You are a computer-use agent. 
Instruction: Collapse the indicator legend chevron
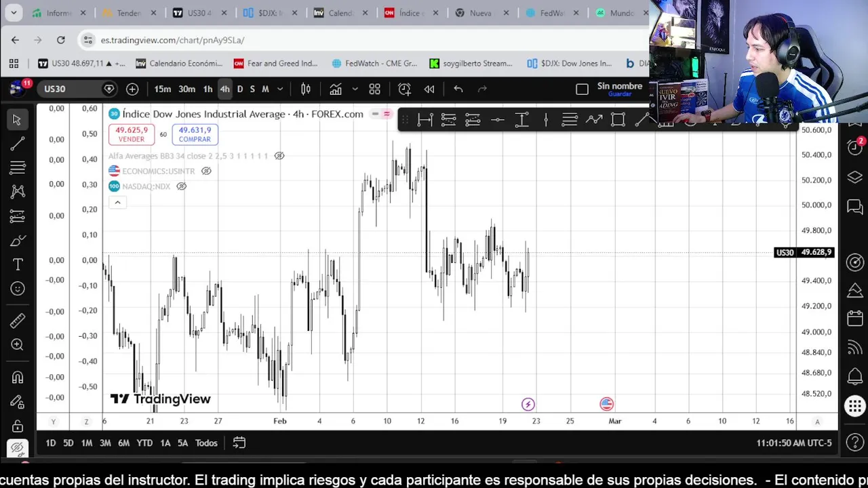(117, 202)
